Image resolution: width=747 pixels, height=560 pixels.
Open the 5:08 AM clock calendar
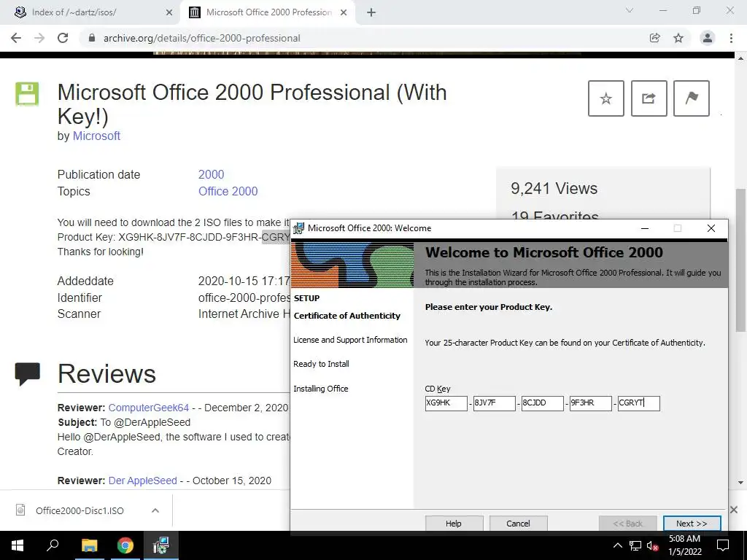684,545
